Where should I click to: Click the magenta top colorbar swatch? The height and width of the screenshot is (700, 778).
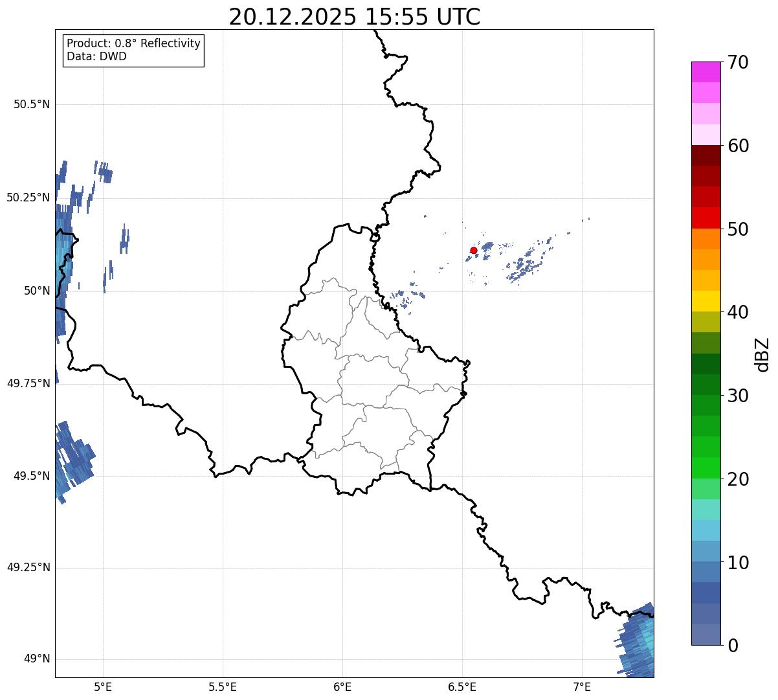pos(706,72)
